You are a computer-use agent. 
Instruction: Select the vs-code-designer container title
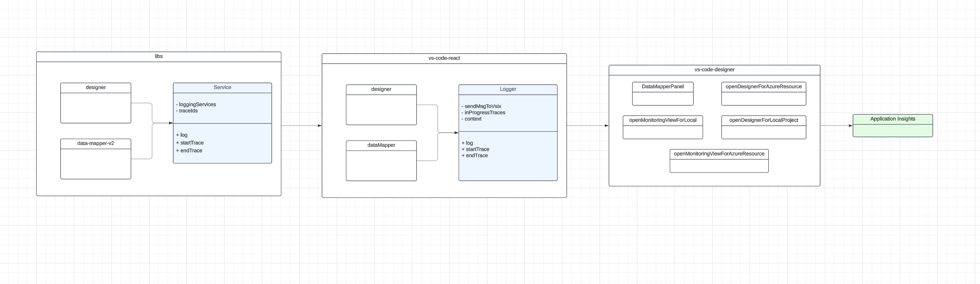[715, 70]
